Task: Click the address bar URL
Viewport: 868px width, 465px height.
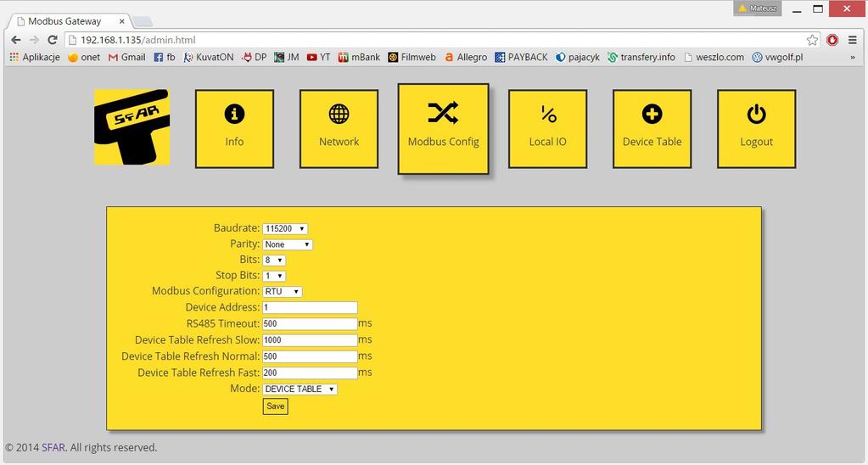Action: 137,40
